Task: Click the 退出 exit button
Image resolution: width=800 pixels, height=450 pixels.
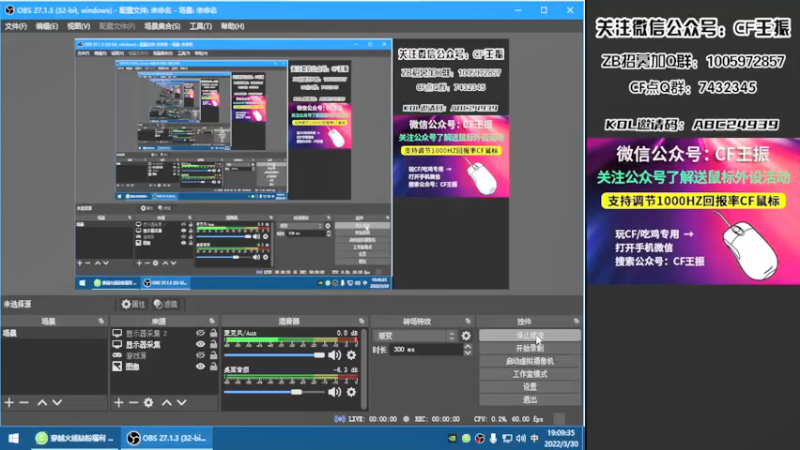Action: pyautogui.click(x=530, y=399)
